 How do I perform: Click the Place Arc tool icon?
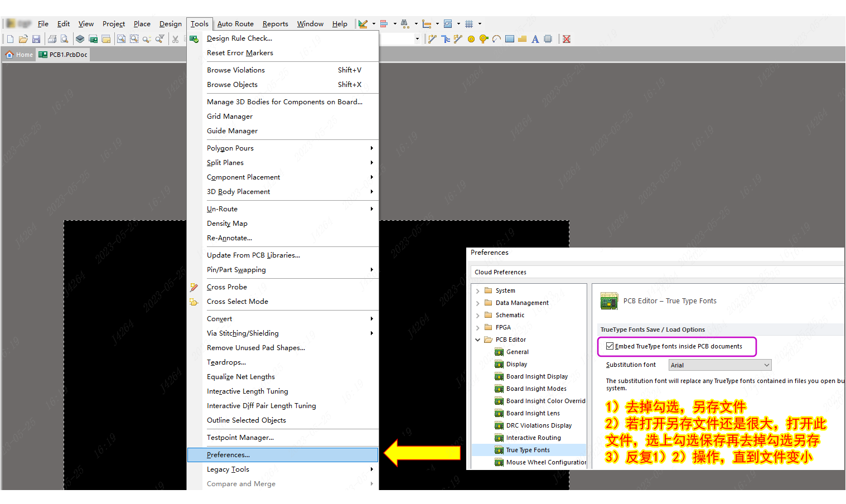click(496, 39)
